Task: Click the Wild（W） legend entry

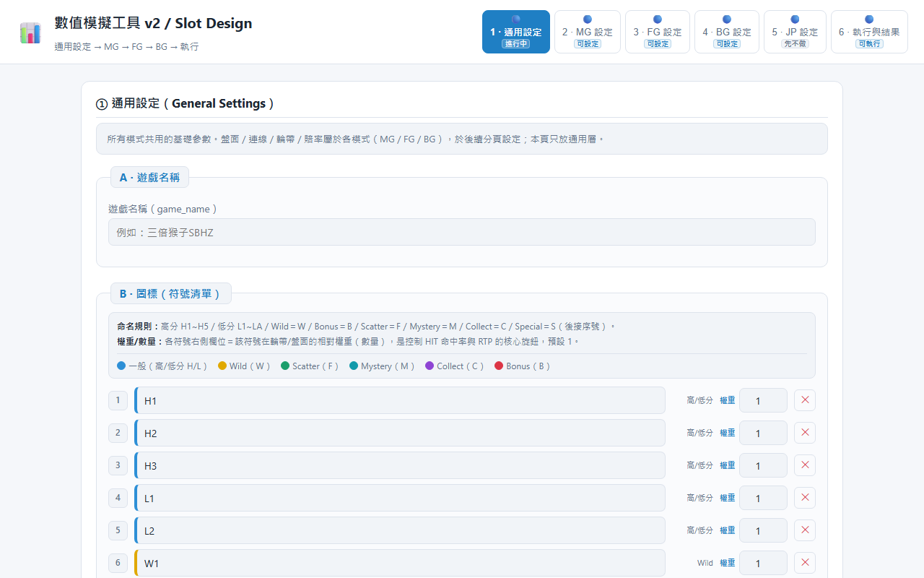Action: (x=245, y=366)
